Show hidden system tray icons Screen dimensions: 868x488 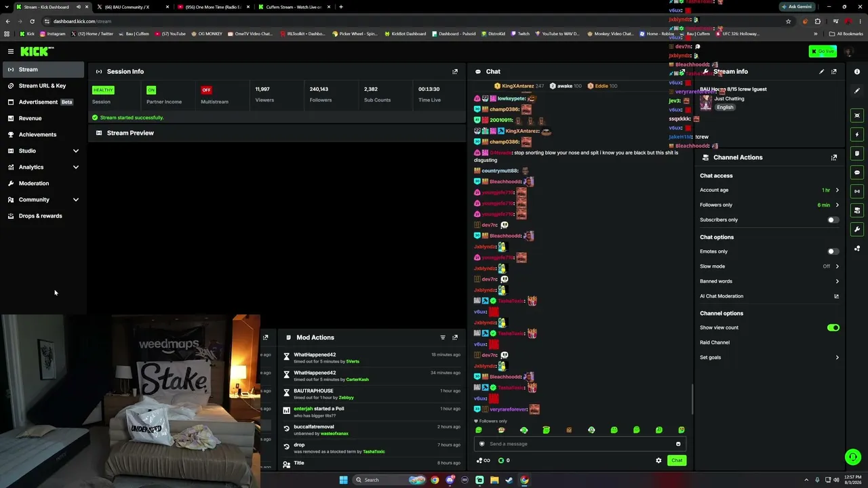[x=806, y=480]
